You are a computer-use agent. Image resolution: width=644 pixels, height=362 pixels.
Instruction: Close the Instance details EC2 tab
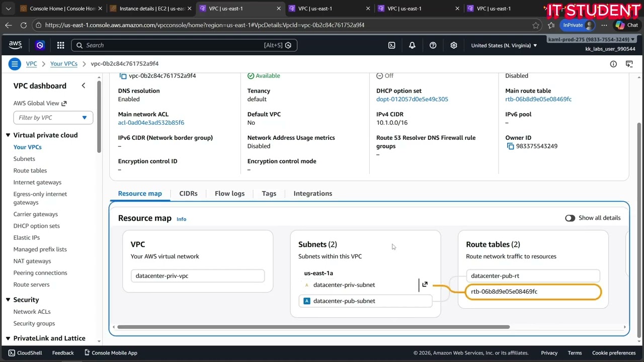(189, 9)
